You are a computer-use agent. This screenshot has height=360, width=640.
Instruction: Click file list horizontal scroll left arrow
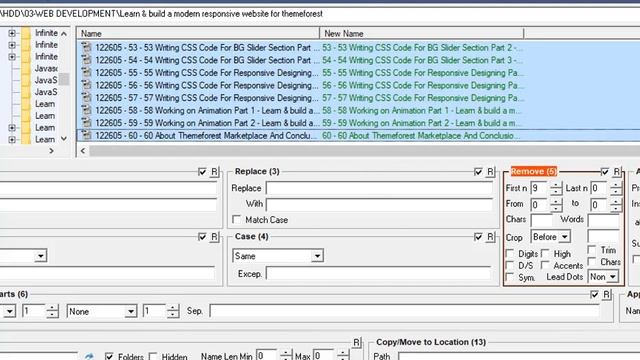tap(83, 151)
